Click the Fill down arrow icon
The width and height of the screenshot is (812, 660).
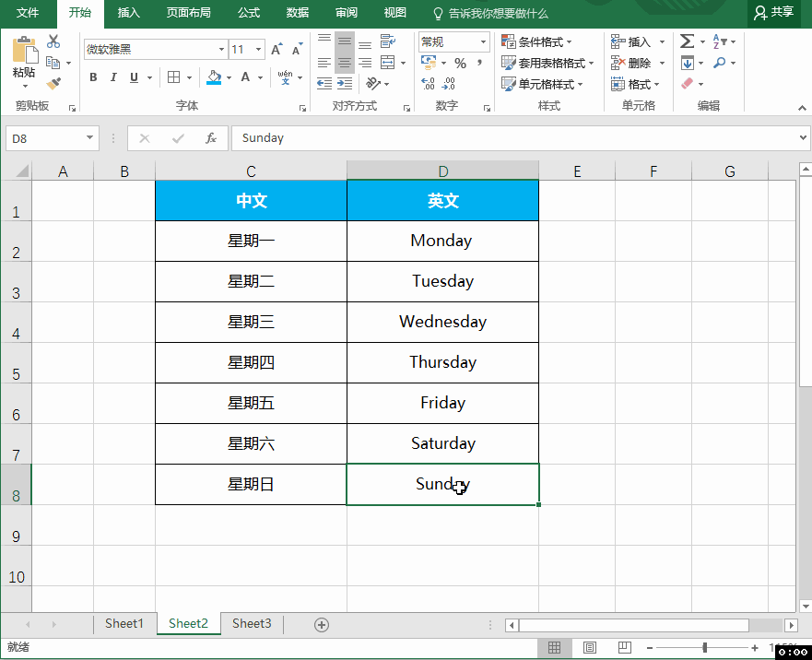(688, 63)
